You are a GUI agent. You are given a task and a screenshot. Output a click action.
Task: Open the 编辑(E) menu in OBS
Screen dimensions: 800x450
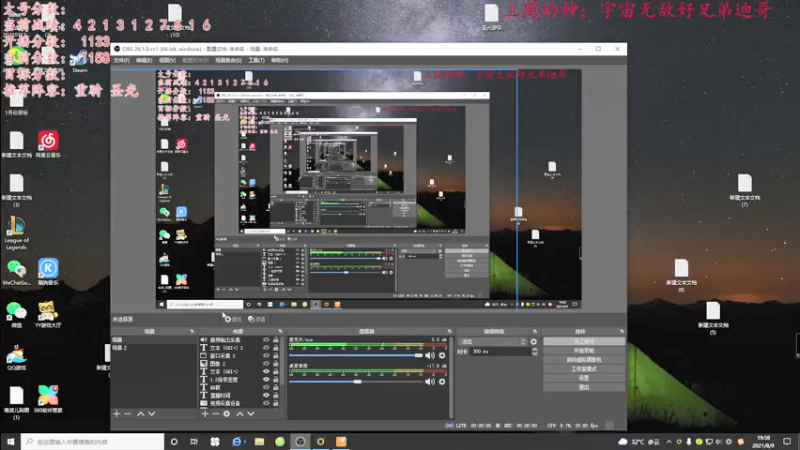(x=144, y=60)
